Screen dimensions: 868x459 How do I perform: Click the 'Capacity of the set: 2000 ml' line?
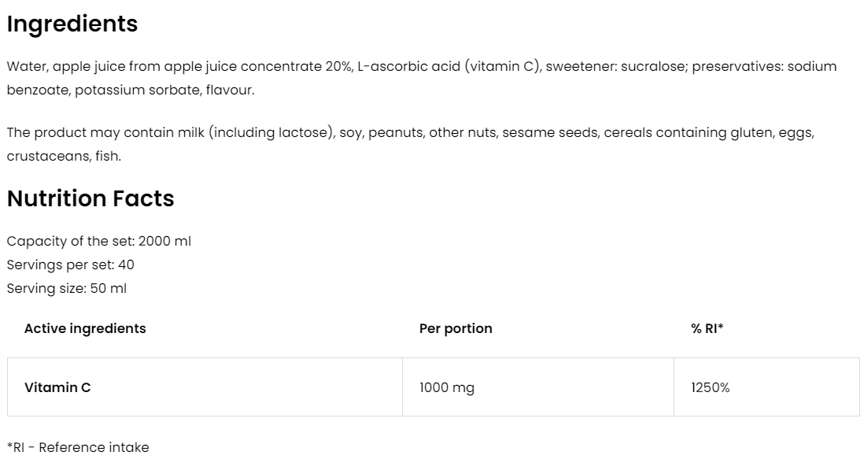tap(98, 241)
